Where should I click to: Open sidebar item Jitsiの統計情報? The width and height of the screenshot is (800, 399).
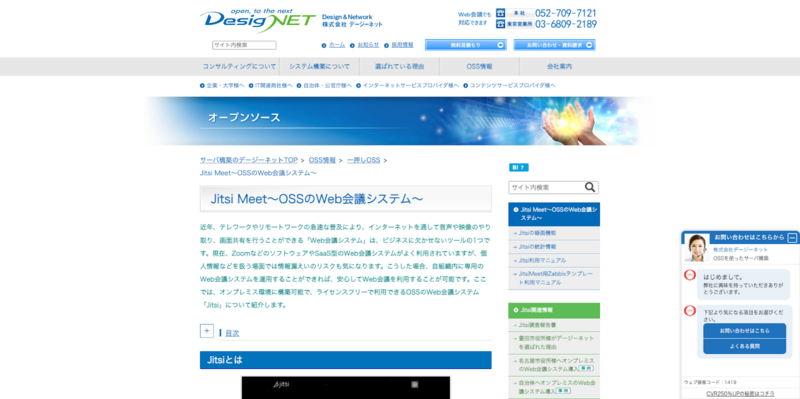point(554,246)
